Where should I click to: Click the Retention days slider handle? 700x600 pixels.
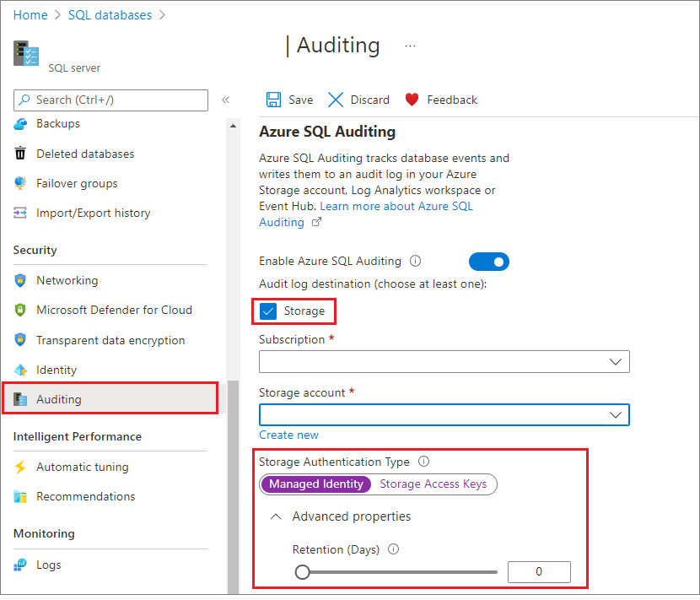[x=302, y=572]
